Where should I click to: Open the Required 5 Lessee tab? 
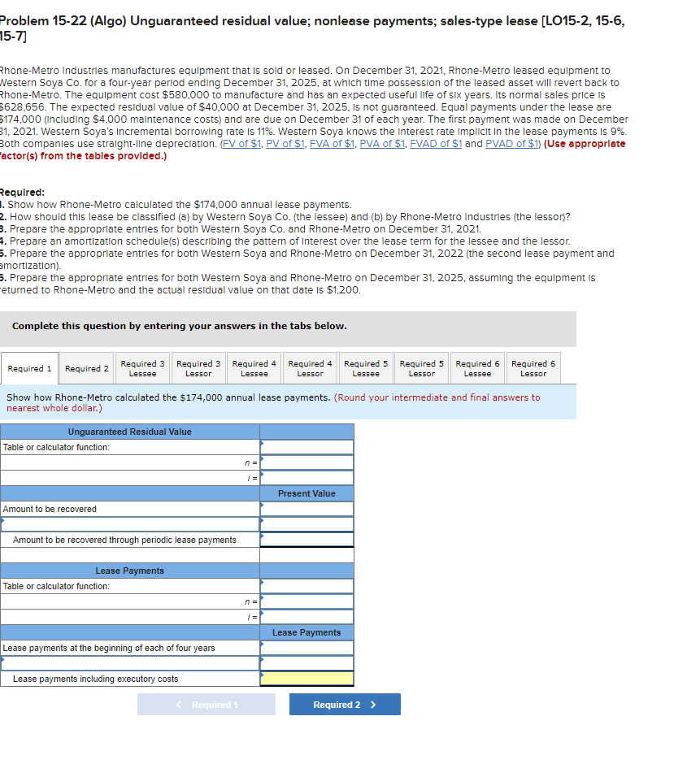coord(366,368)
